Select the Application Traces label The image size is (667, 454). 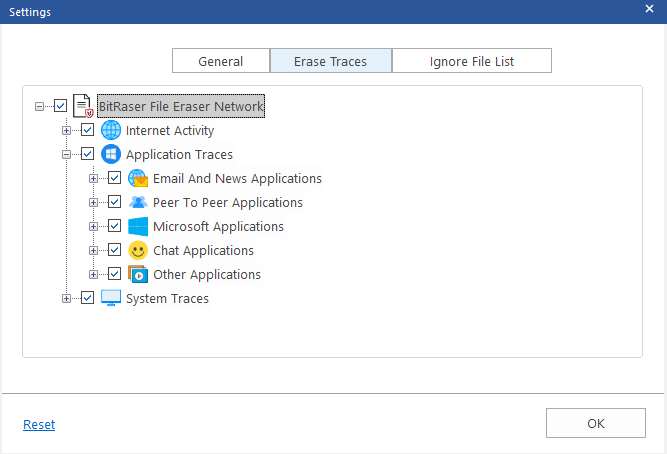[179, 154]
